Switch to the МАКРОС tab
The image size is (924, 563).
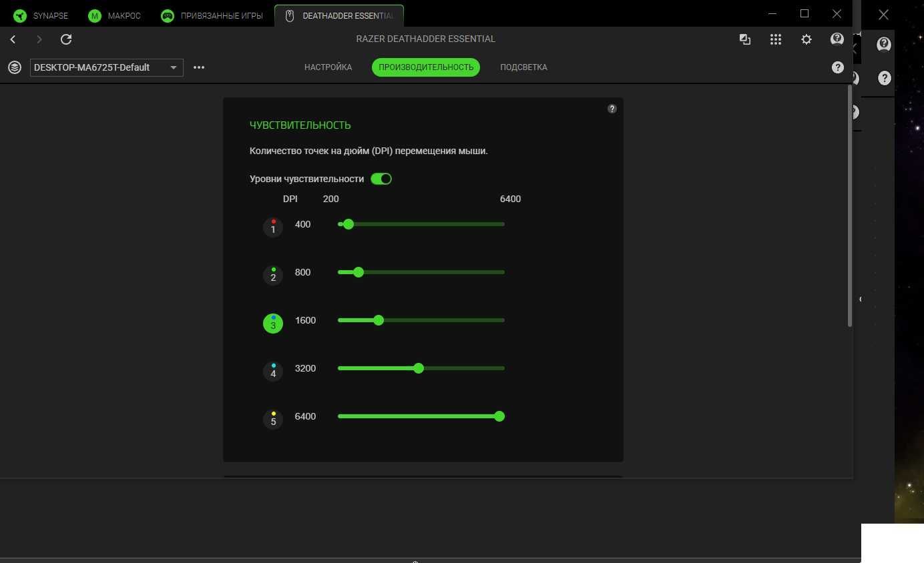coord(115,15)
